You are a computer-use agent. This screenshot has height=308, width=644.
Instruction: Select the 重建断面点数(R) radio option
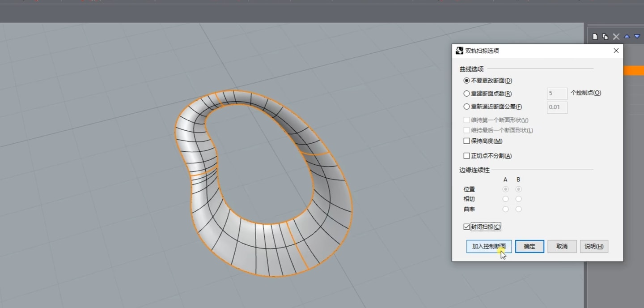click(x=466, y=94)
